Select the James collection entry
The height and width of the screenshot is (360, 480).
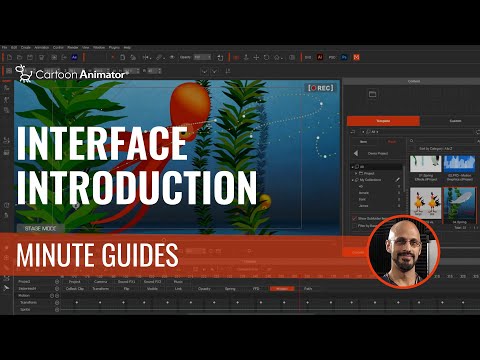point(363,206)
